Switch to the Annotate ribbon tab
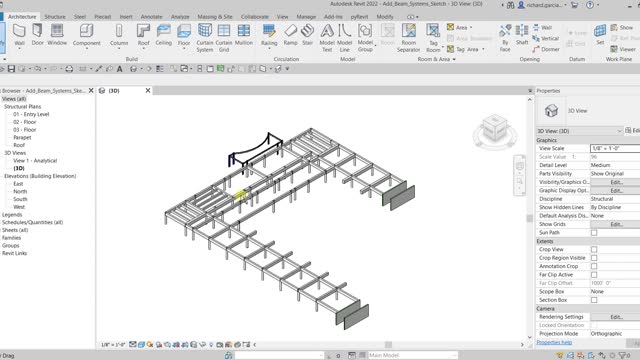The width and height of the screenshot is (640, 360). tap(151, 17)
